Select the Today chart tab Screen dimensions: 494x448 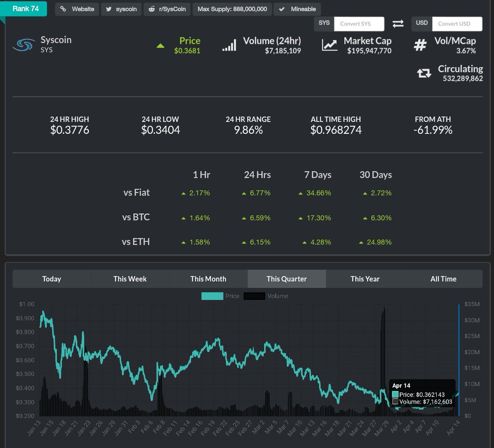[x=51, y=279]
